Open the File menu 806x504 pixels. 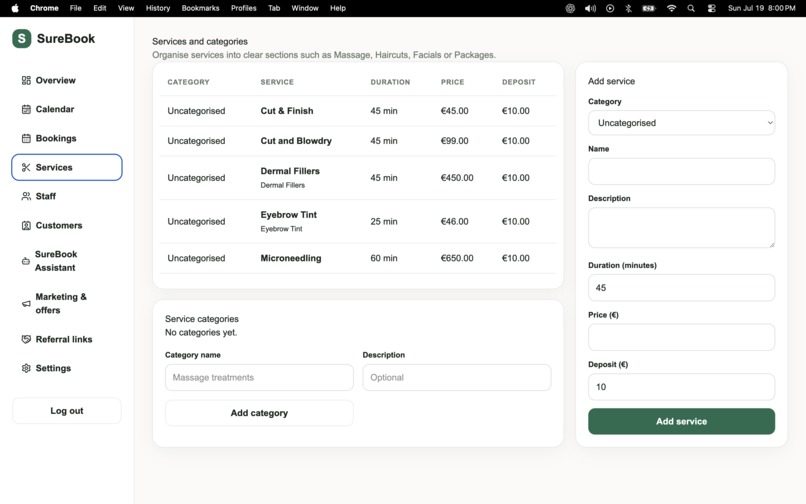tap(76, 8)
